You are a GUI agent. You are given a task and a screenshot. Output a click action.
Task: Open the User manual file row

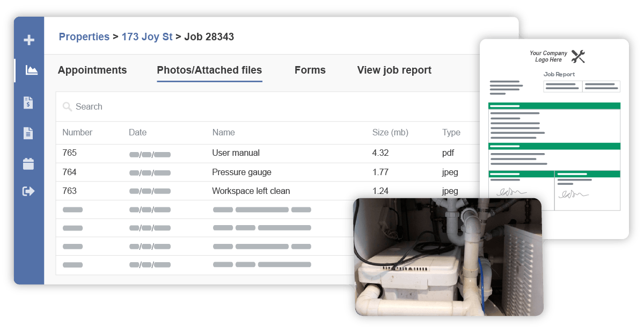(236, 153)
